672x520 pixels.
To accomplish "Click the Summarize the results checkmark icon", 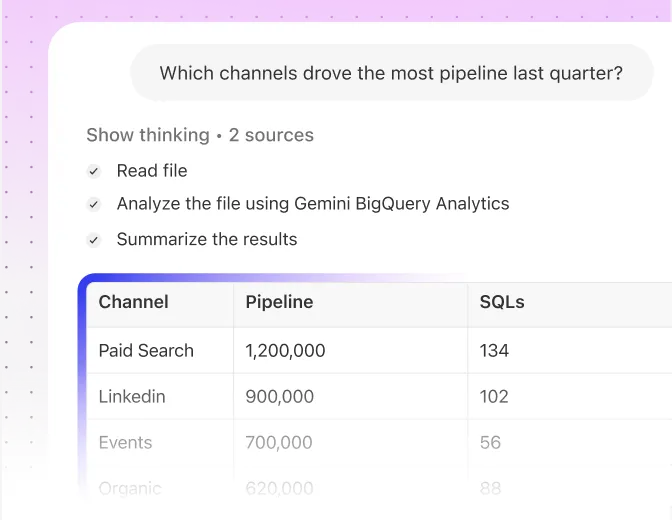I will [x=94, y=240].
